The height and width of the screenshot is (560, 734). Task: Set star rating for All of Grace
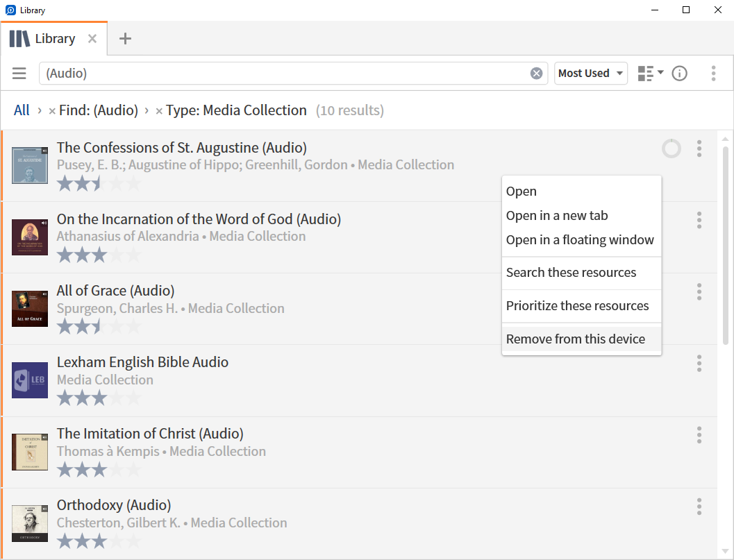(x=99, y=327)
